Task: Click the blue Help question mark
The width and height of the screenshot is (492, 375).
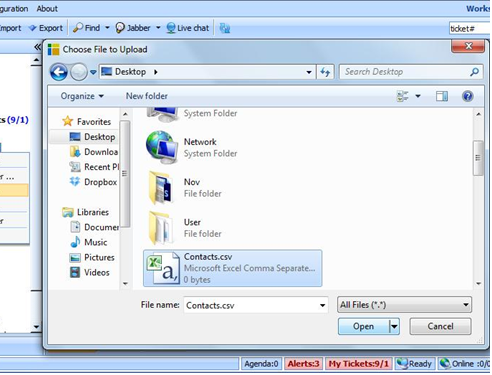Action: 468,96
